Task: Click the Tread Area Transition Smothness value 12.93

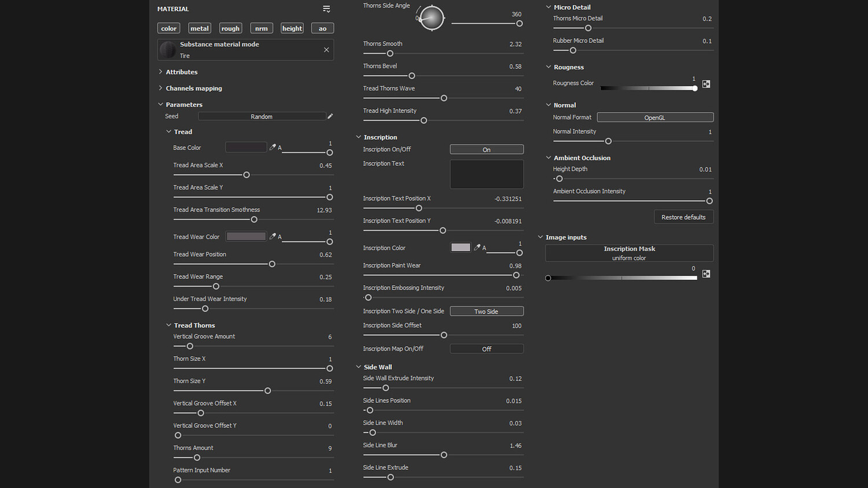Action: (x=324, y=210)
